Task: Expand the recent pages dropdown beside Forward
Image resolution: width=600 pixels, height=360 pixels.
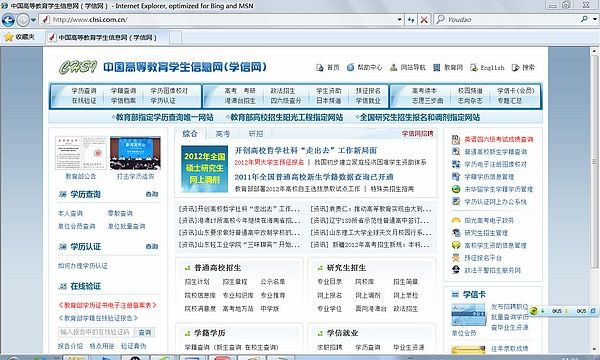Action: point(34,20)
